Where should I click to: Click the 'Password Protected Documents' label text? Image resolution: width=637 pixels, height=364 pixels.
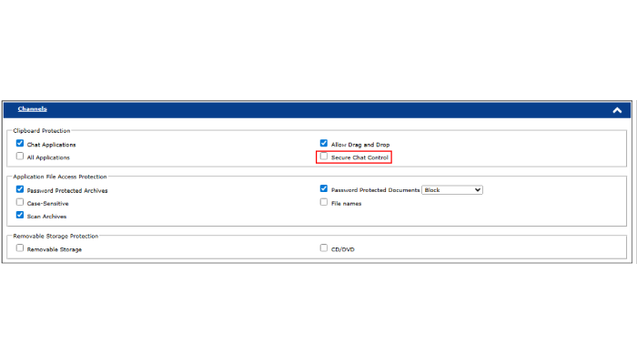(x=375, y=190)
